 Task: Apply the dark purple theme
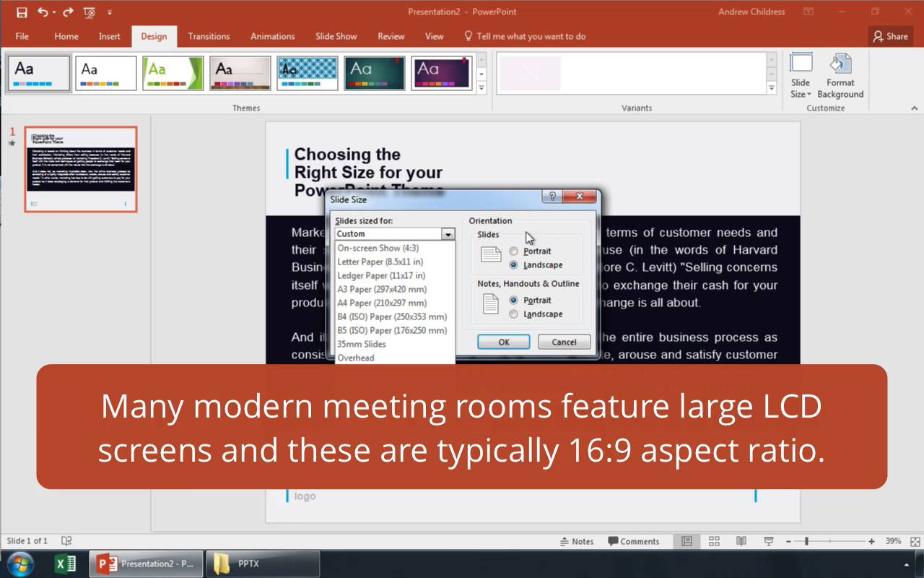(442, 73)
